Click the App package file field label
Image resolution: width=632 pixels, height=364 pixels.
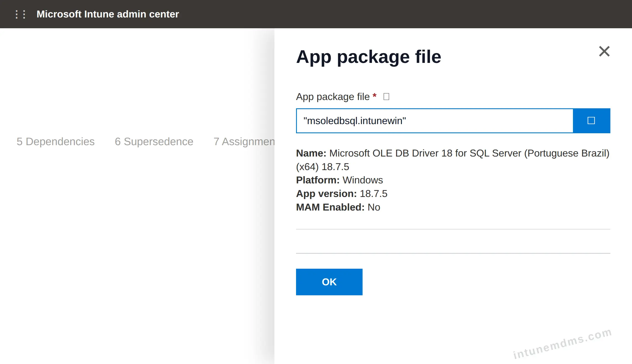pyautogui.click(x=333, y=97)
